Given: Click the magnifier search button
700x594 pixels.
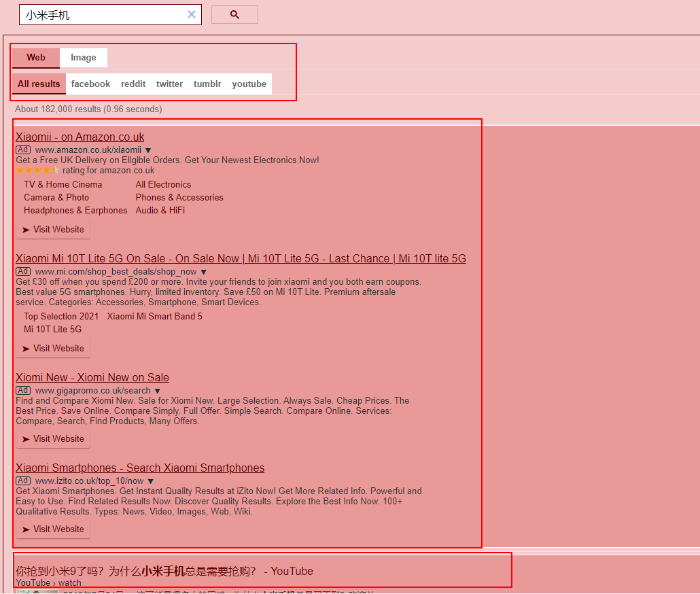Looking at the screenshot, I should point(234,15).
